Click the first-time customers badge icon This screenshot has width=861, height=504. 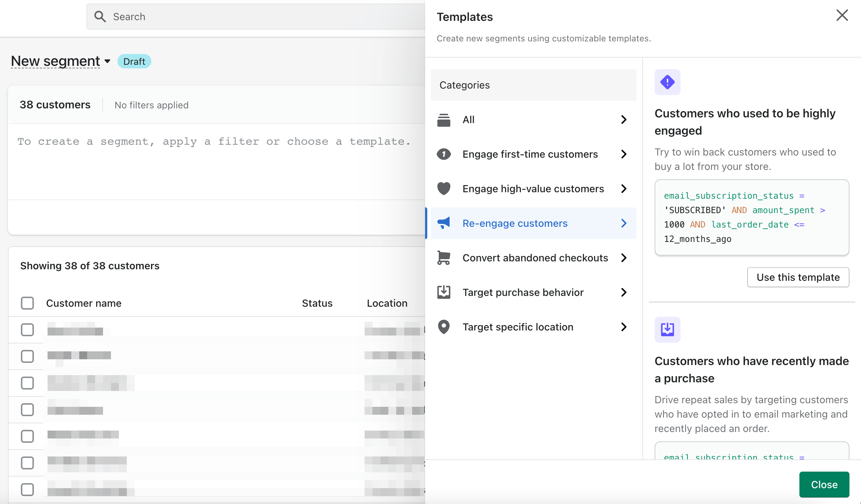coord(443,154)
